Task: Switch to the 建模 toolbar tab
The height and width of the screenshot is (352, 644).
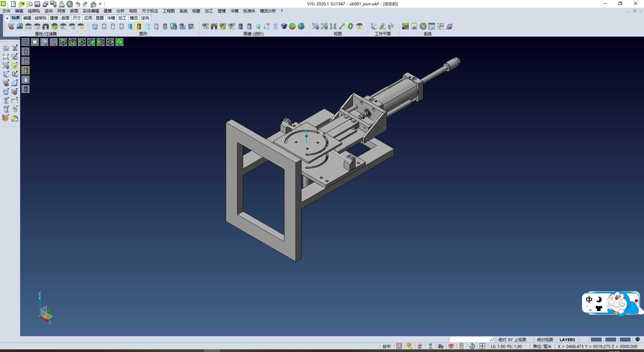Action: pyautogui.click(x=54, y=18)
